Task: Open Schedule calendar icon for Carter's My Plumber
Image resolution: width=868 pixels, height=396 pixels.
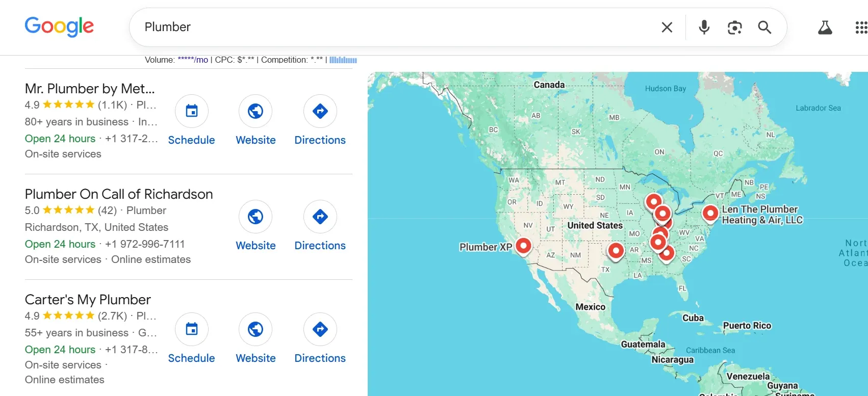Action: [192, 329]
